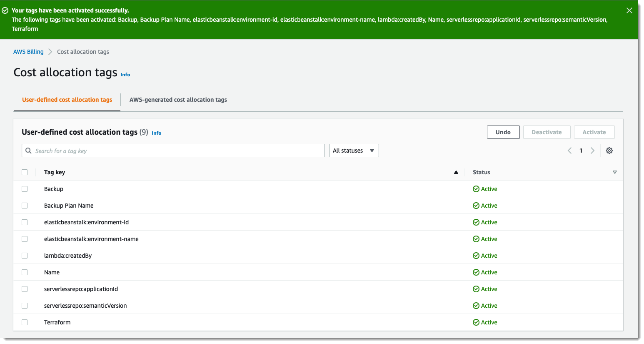Check the Backup Plan Name checkbox
The height and width of the screenshot is (344, 644).
coord(25,206)
